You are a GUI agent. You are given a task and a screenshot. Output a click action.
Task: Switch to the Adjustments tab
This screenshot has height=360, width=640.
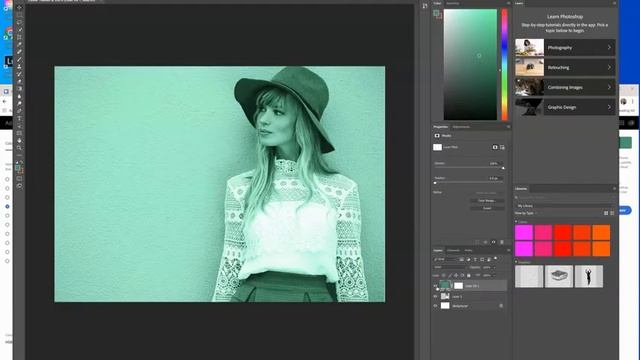pyautogui.click(x=461, y=127)
